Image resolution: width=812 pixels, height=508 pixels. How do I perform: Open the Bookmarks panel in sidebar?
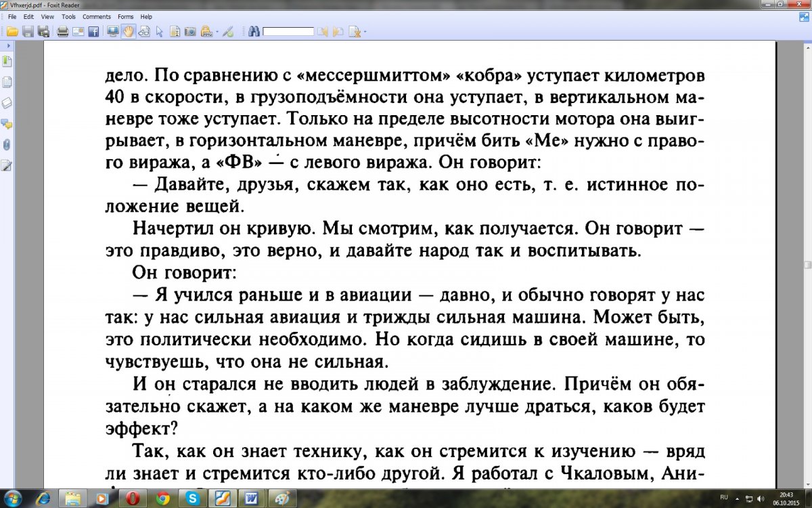(7, 62)
